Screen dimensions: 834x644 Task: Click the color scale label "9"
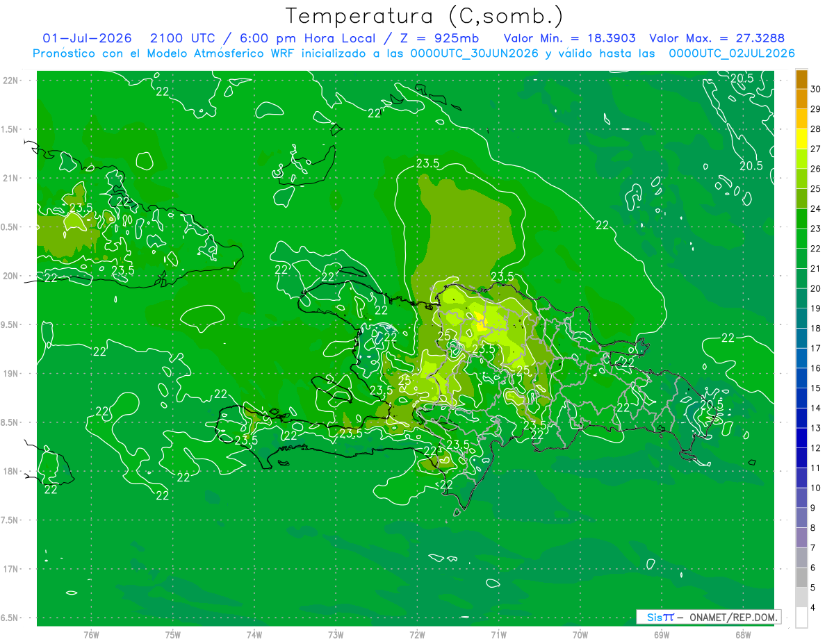814,508
